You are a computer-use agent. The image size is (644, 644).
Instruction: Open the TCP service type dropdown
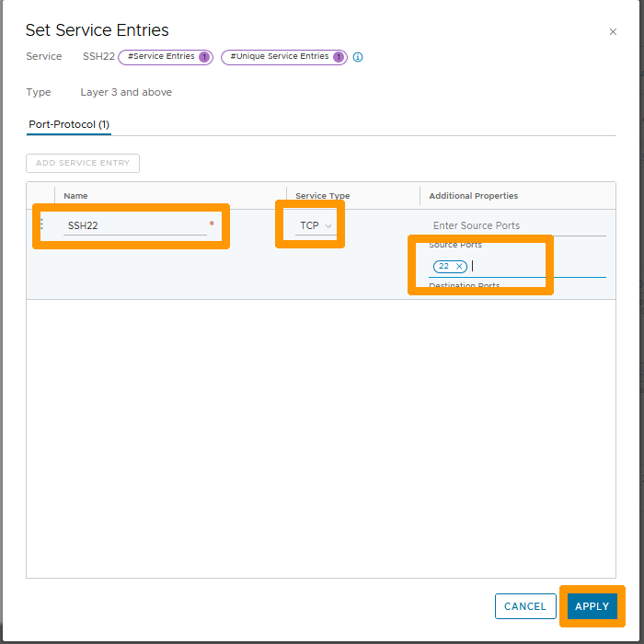(316, 225)
